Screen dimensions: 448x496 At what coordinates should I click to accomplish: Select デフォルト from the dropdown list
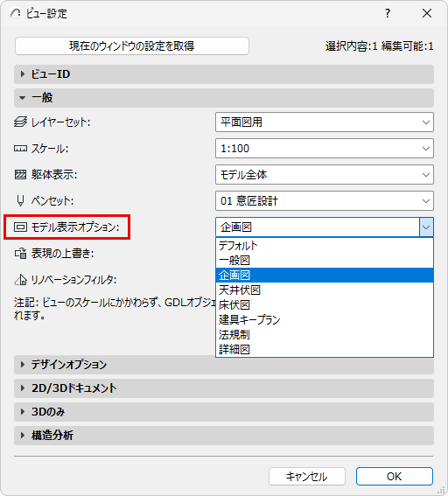point(325,246)
